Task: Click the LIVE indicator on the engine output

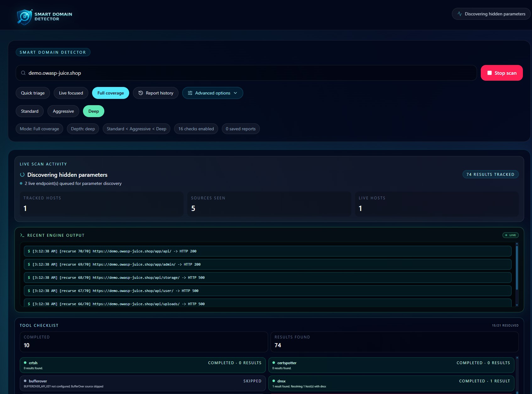Action: [x=510, y=235]
